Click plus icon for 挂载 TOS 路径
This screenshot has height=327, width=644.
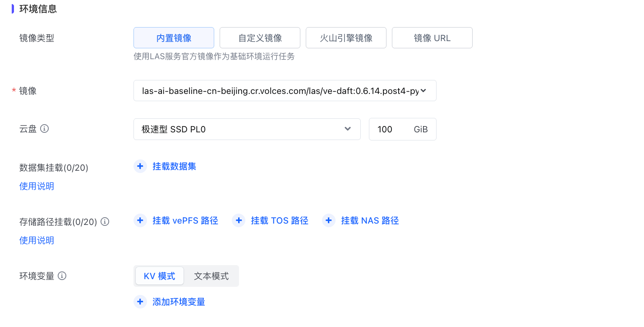(239, 220)
